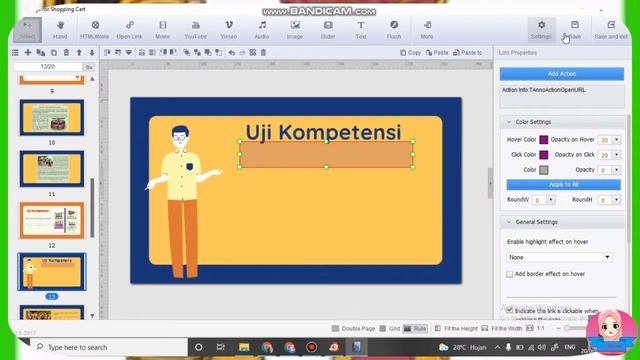Click the page number field 13/20
This screenshot has width=640, height=360.
tap(48, 67)
